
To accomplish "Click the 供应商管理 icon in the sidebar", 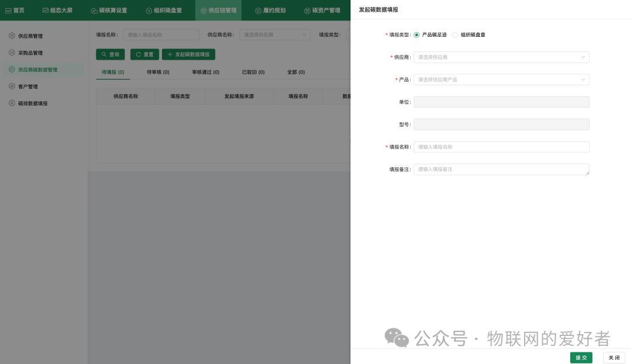I will [x=11, y=36].
